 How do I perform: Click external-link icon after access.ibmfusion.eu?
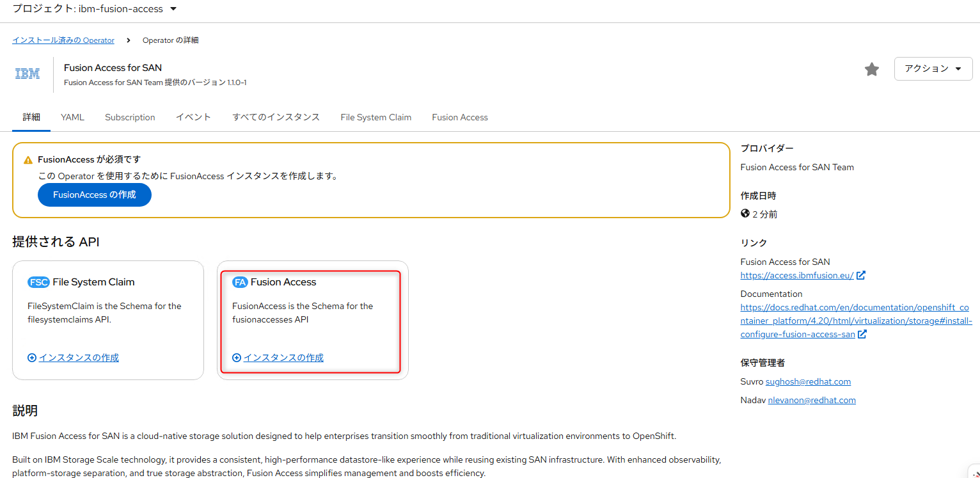click(861, 275)
